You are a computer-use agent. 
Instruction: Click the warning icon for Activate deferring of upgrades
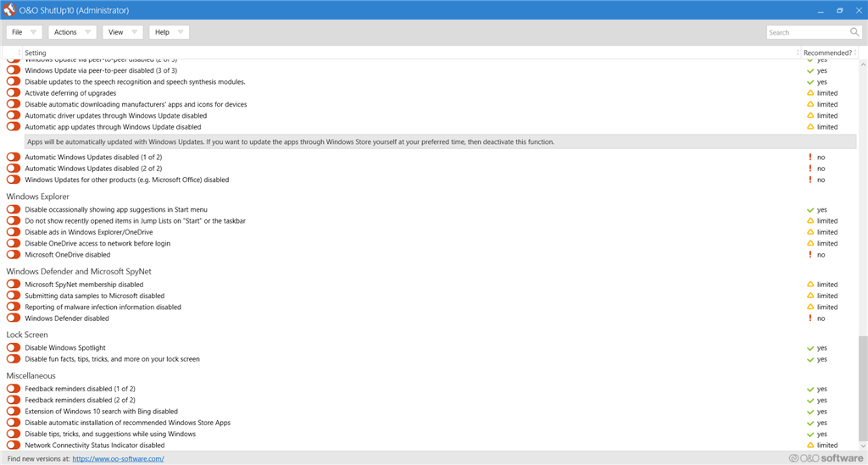click(x=810, y=93)
